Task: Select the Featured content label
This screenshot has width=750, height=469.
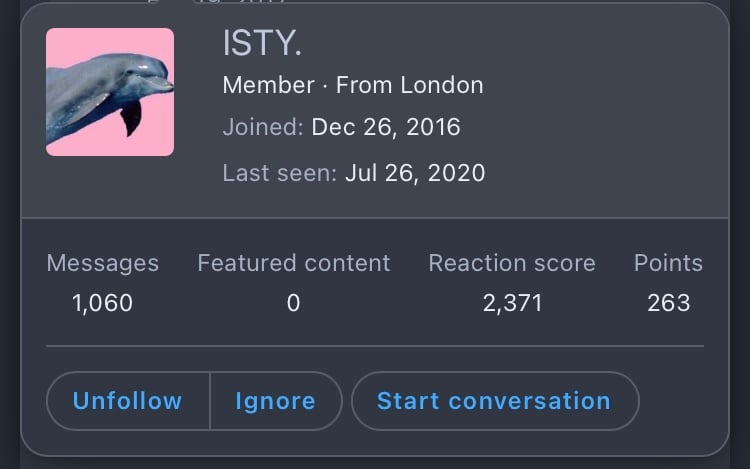Action: pyautogui.click(x=294, y=263)
